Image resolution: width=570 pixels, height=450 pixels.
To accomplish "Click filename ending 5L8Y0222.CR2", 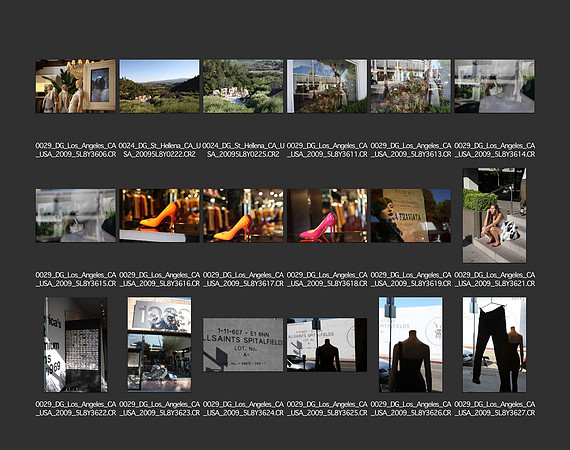I will point(159,150).
